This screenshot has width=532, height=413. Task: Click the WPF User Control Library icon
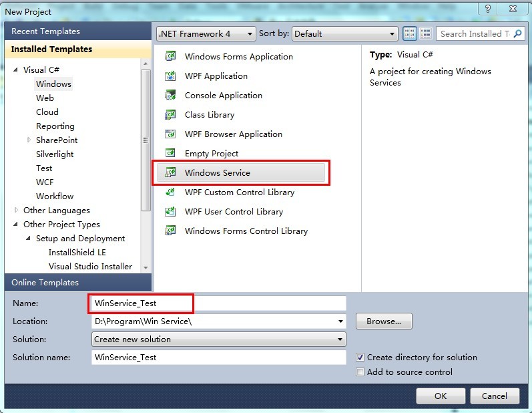(x=170, y=212)
